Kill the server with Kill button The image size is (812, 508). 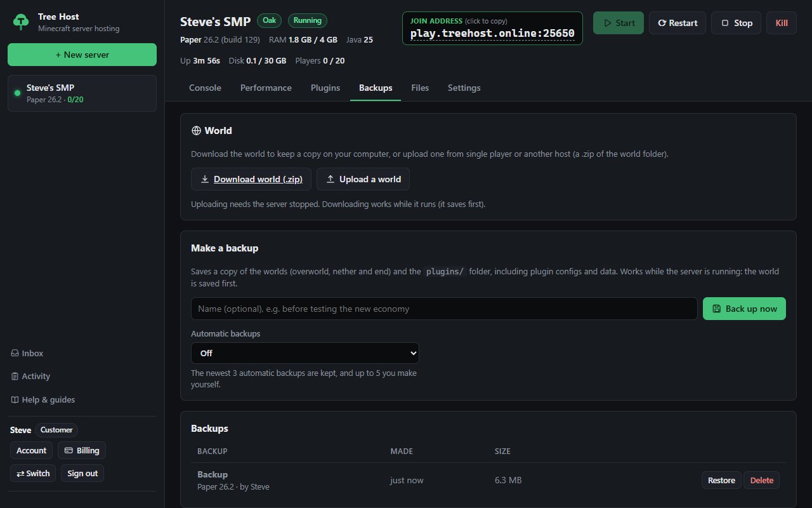click(x=782, y=23)
